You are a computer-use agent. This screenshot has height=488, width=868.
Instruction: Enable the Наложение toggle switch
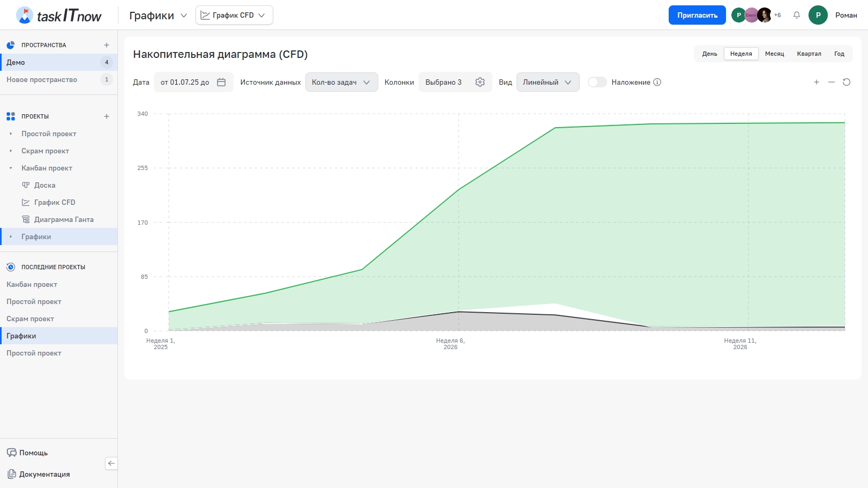pyautogui.click(x=597, y=82)
